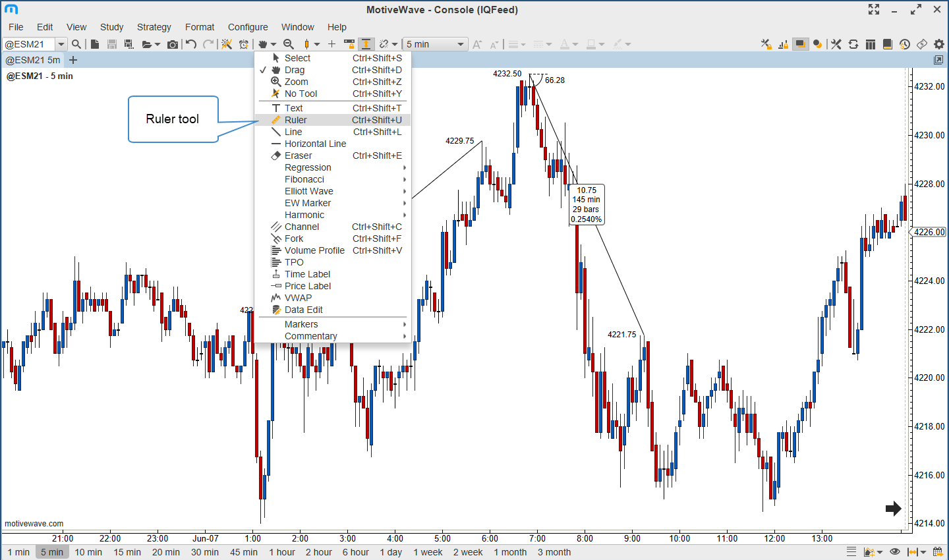Toggle the checked Drag mouse mode
The image size is (949, 560).
294,70
